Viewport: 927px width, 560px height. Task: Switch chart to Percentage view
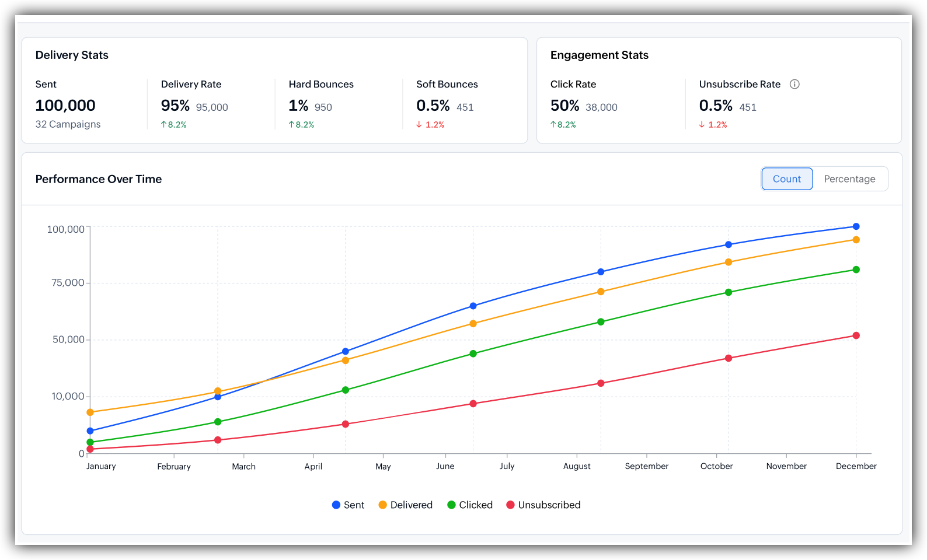tap(849, 179)
